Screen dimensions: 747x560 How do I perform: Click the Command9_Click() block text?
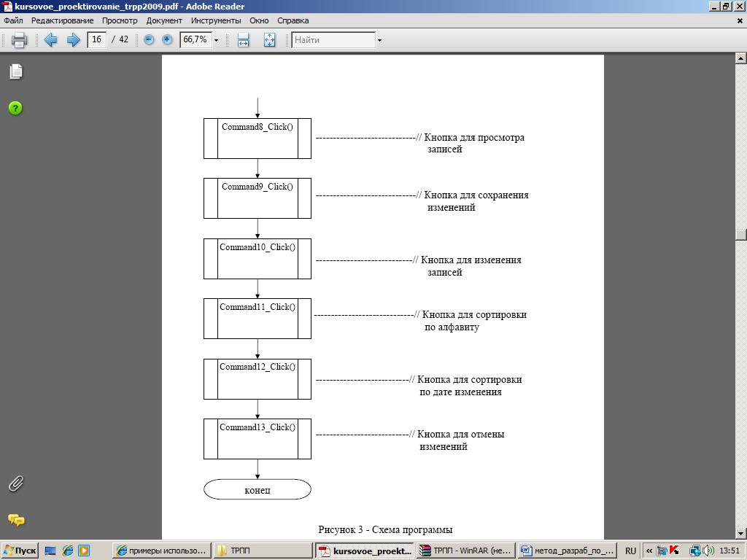click(258, 187)
